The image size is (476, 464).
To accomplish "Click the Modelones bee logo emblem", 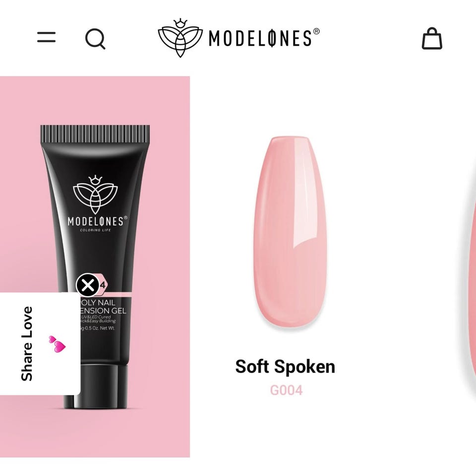I will point(180,38).
